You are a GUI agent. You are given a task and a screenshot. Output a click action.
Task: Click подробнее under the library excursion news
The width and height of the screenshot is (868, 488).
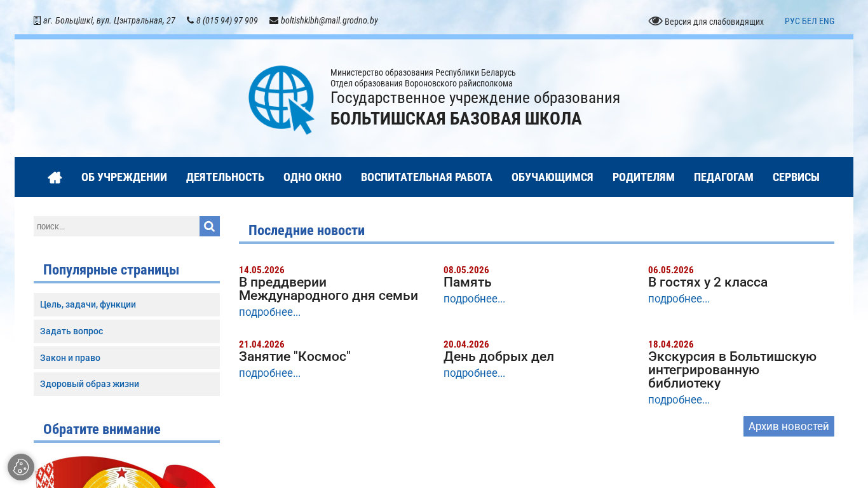[679, 400]
